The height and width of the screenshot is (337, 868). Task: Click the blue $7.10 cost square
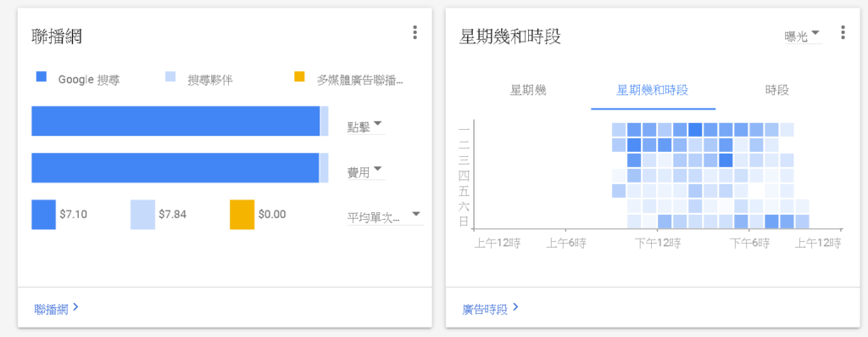(x=44, y=215)
